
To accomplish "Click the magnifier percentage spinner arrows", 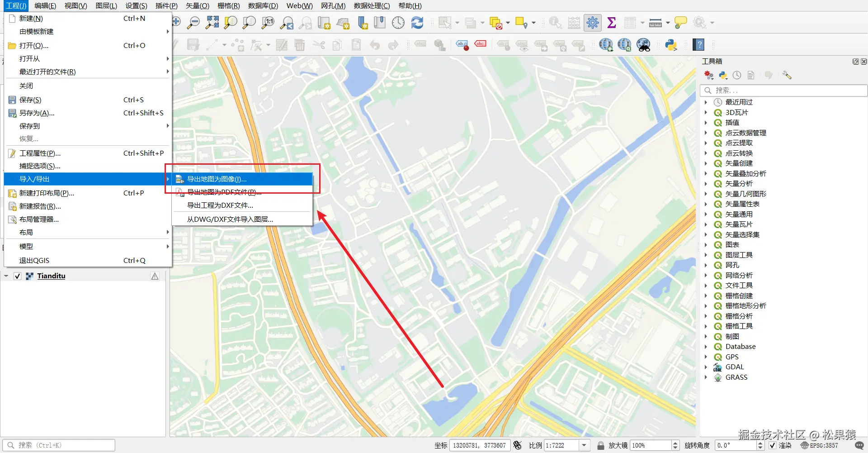I will click(675, 445).
